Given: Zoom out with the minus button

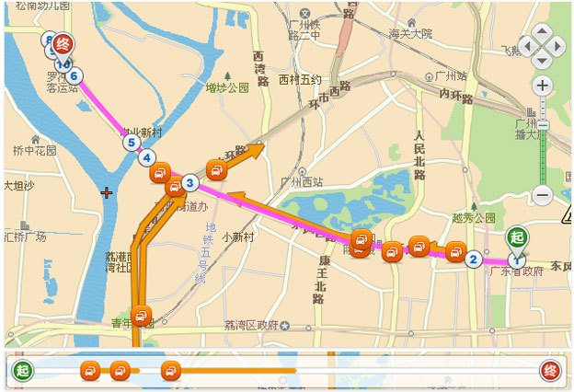Looking at the screenshot, I should tap(542, 194).
